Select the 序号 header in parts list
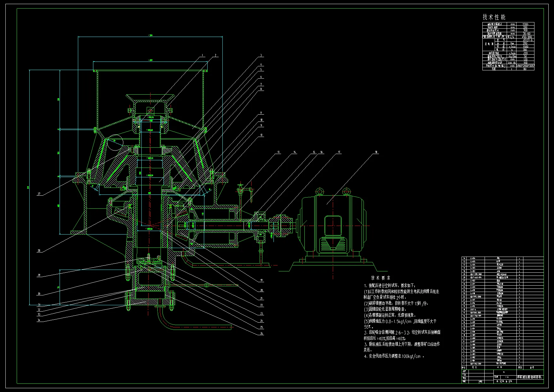 coord(464,367)
